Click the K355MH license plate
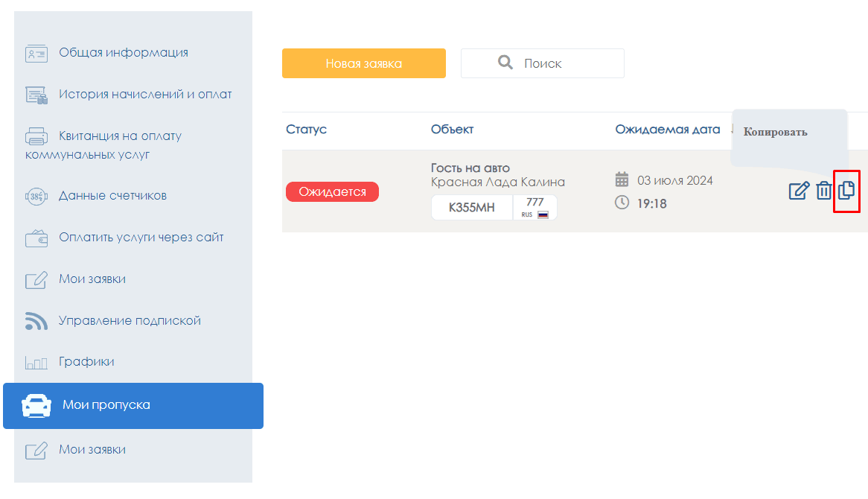Image resolution: width=868 pixels, height=499 pixels. [472, 208]
